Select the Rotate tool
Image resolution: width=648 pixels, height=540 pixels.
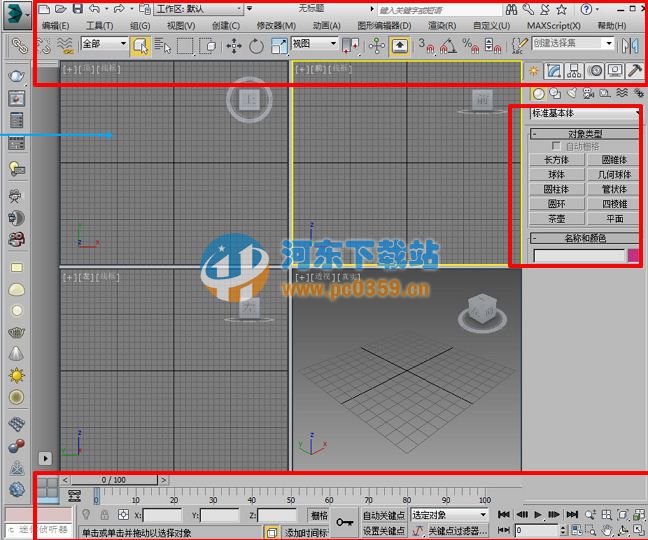256,45
